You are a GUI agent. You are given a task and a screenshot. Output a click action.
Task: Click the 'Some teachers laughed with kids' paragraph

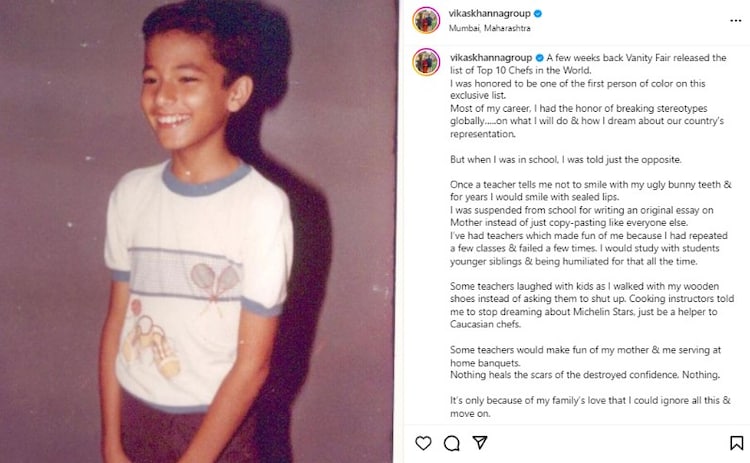click(x=592, y=305)
